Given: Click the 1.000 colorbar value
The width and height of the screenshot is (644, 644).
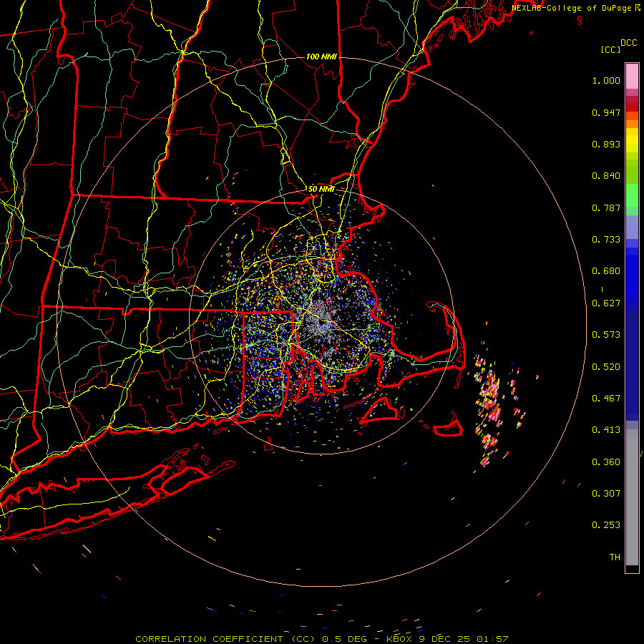Looking at the screenshot, I should (x=606, y=80).
